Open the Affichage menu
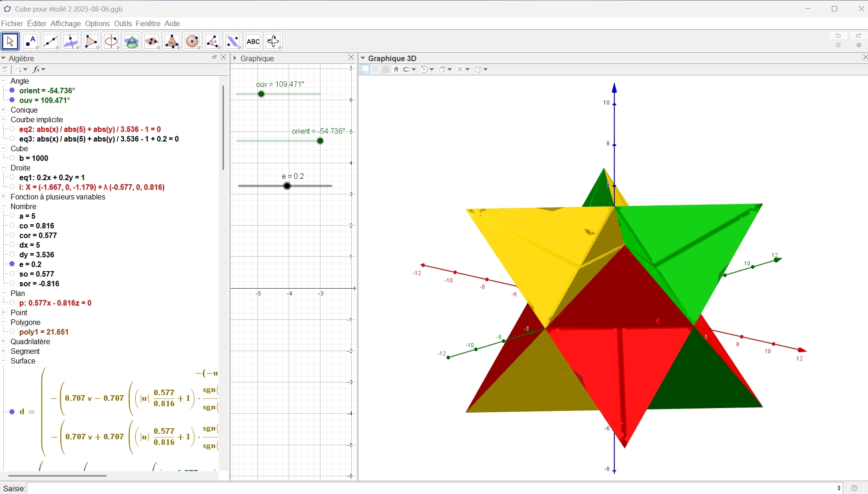 click(x=65, y=23)
